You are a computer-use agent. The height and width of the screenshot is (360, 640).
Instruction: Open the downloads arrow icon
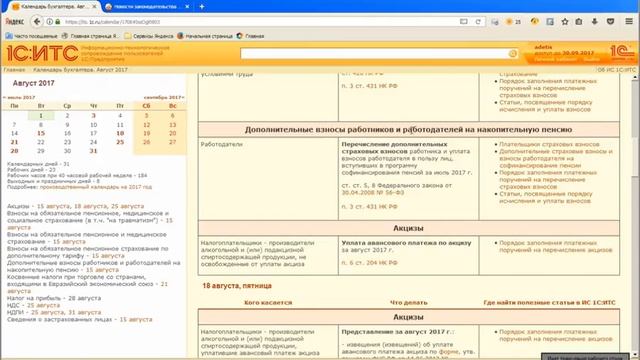pos(595,22)
